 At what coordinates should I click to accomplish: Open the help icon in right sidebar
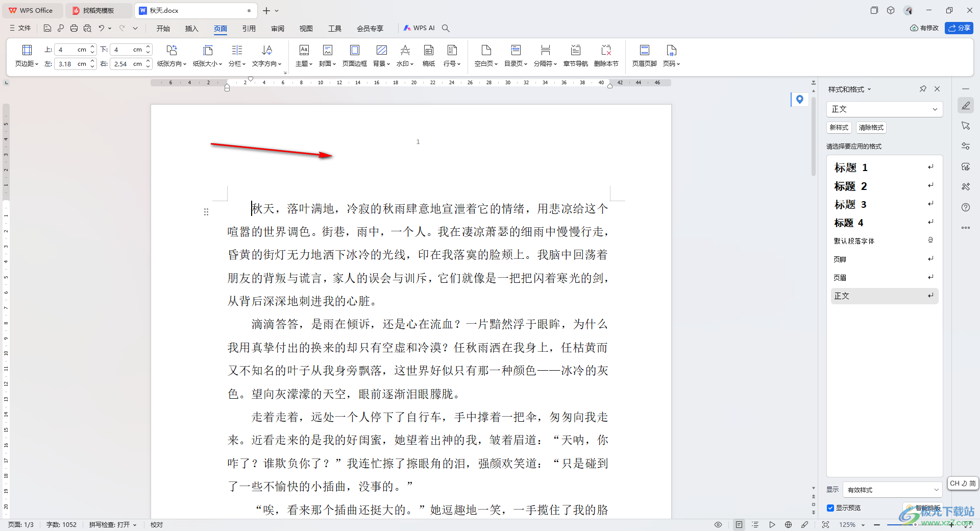click(x=966, y=207)
